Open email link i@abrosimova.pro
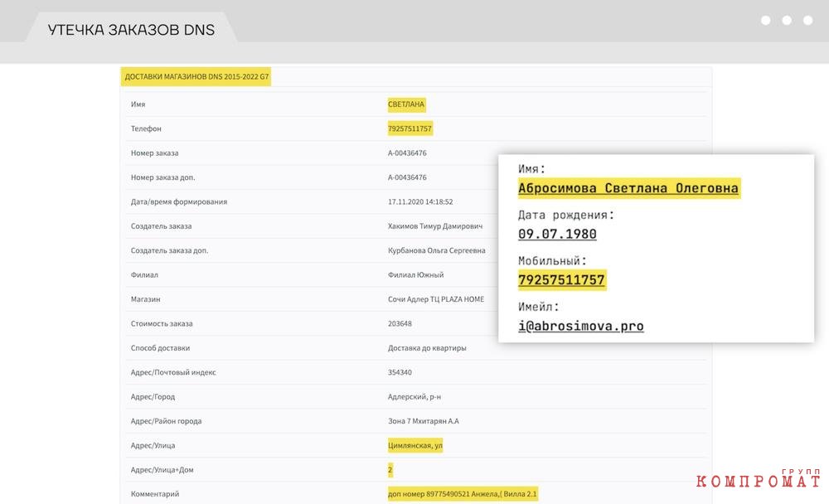The image size is (829, 504). [580, 326]
